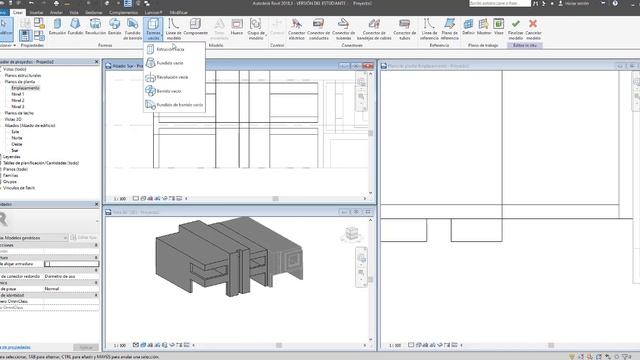Click the Diámetro de uso property value
The height and width of the screenshot is (360, 640).
(71, 276)
